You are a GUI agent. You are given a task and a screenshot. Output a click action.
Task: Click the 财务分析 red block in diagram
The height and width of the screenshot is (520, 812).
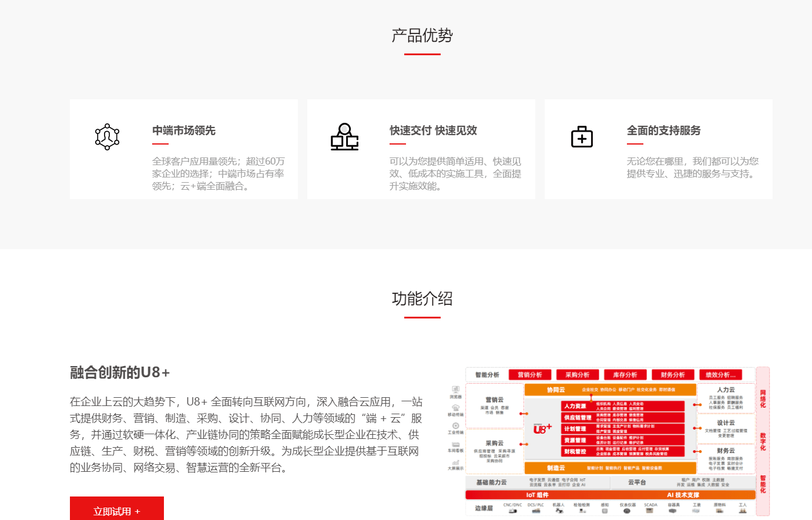pyautogui.click(x=673, y=375)
